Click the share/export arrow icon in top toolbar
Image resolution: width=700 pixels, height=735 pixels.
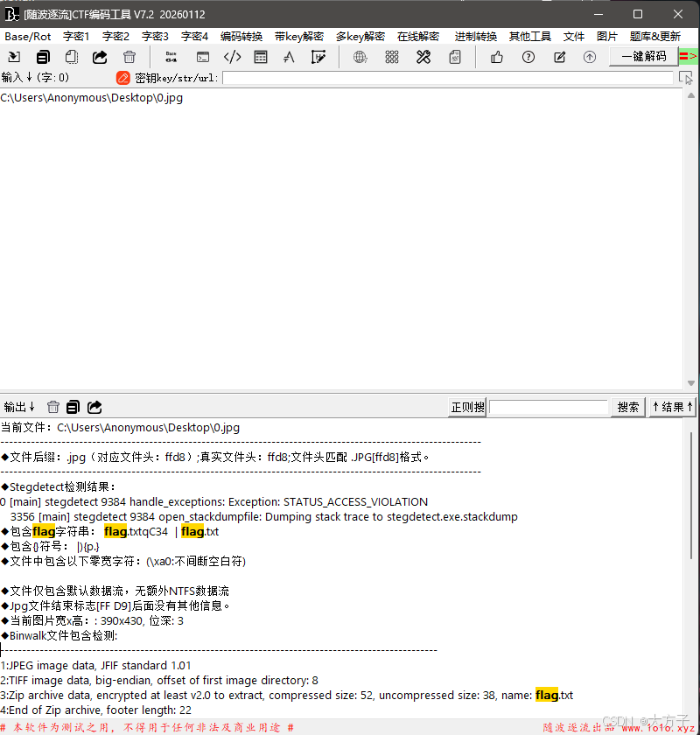pyautogui.click(x=100, y=57)
